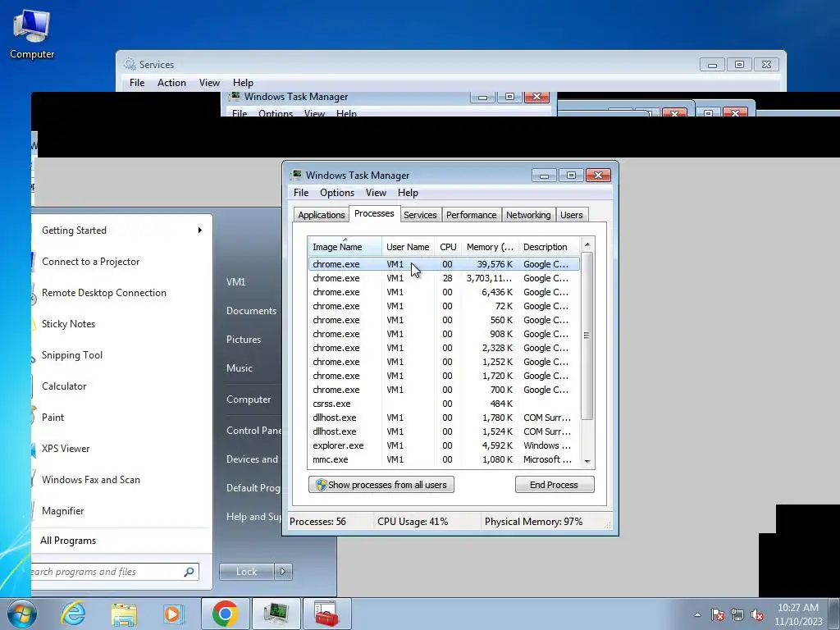Sort by Image Name column header
Viewport: 840px width, 630px height.
tap(345, 247)
